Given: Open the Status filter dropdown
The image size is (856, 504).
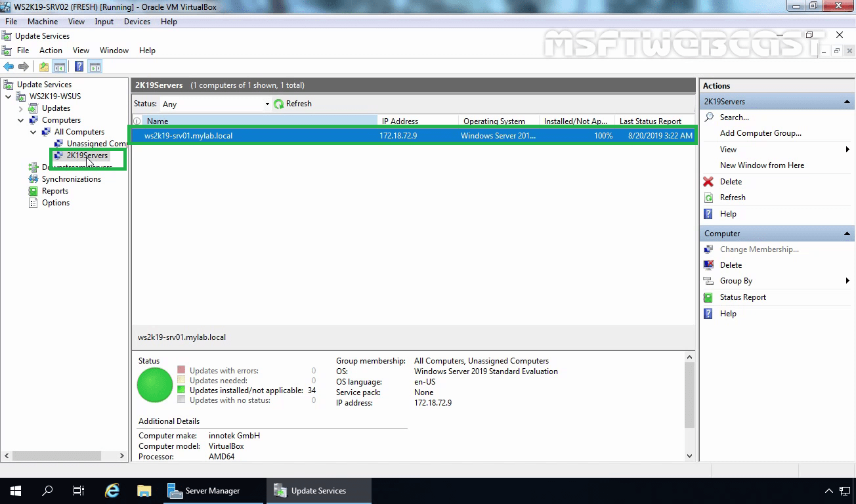Looking at the screenshot, I should 267,104.
